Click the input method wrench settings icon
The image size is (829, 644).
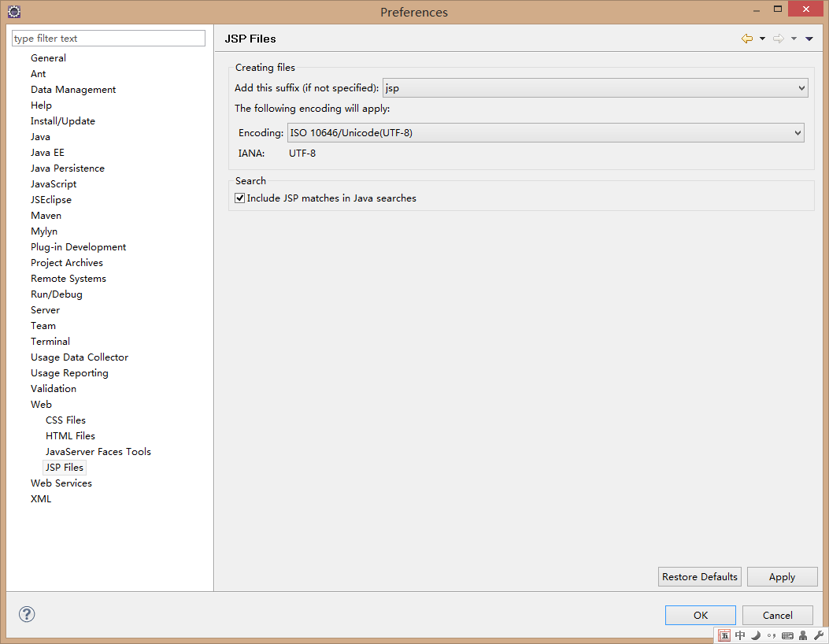[x=818, y=635]
